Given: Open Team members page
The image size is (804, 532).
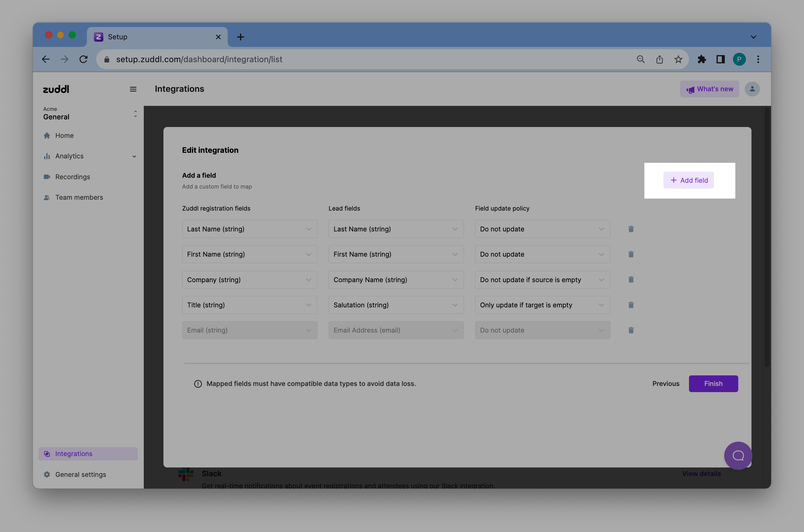Looking at the screenshot, I should click(79, 197).
